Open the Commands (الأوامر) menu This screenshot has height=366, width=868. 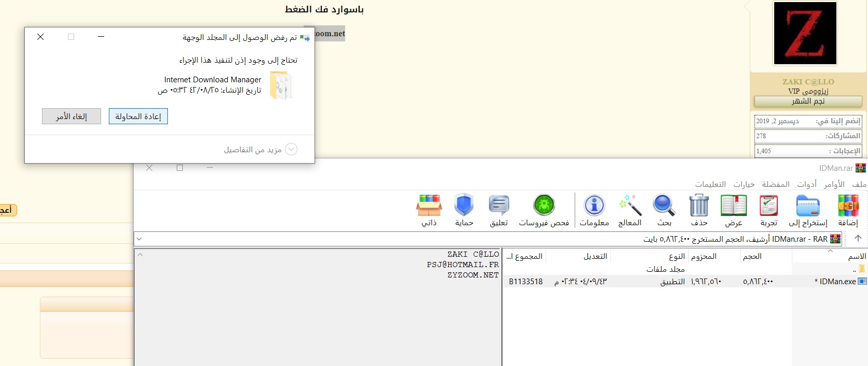point(834,184)
